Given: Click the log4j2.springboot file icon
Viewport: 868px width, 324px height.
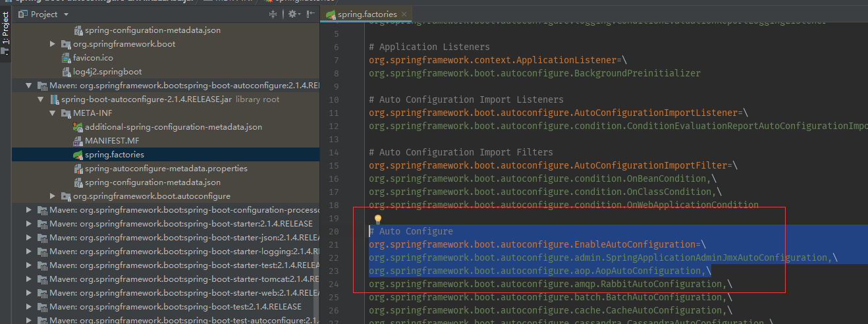Looking at the screenshot, I should pos(67,72).
